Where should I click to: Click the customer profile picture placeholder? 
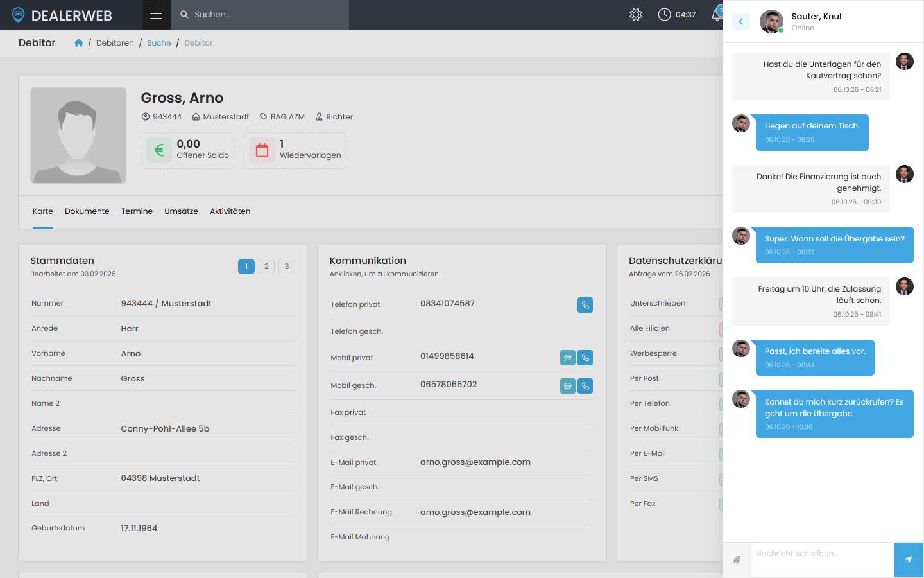(78, 136)
